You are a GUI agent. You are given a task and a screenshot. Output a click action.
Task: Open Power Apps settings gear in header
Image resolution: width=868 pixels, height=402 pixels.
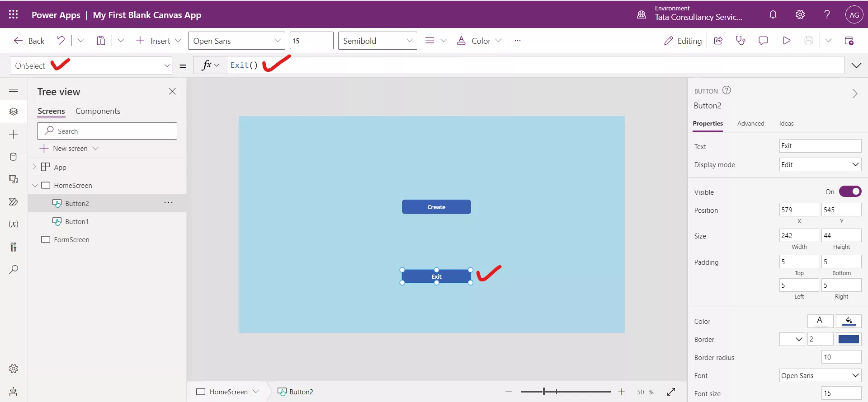[x=800, y=14]
